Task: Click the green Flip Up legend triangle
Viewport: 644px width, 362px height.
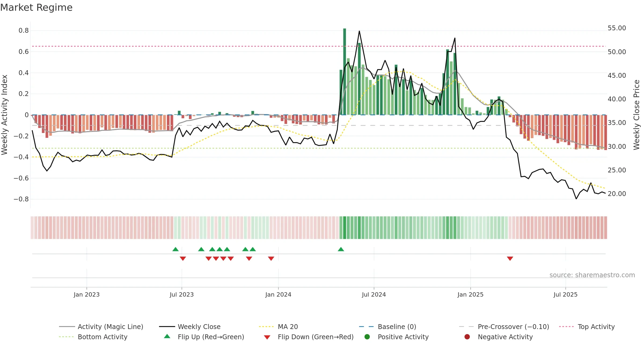Action: [x=167, y=336]
